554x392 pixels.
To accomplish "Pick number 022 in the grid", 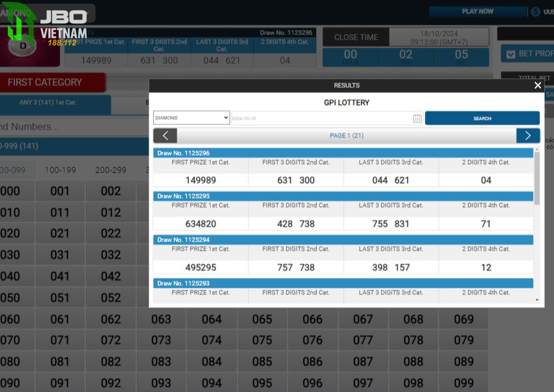I will 111,234.
